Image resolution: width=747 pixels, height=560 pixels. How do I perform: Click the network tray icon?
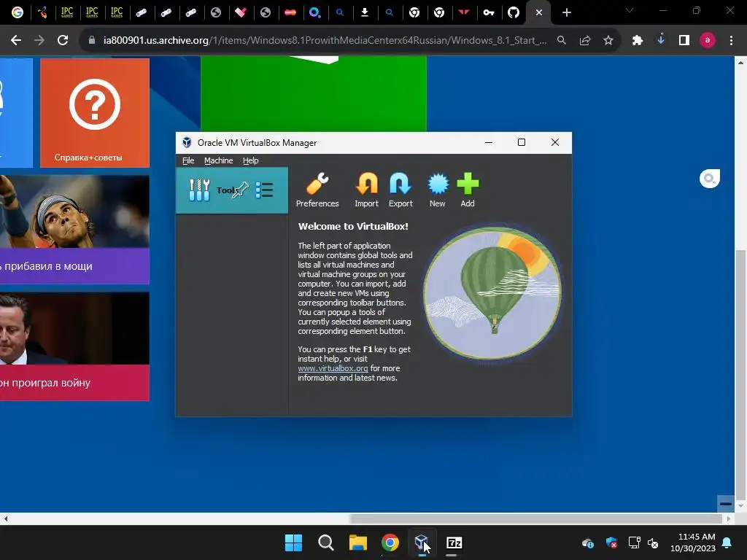[x=634, y=542]
